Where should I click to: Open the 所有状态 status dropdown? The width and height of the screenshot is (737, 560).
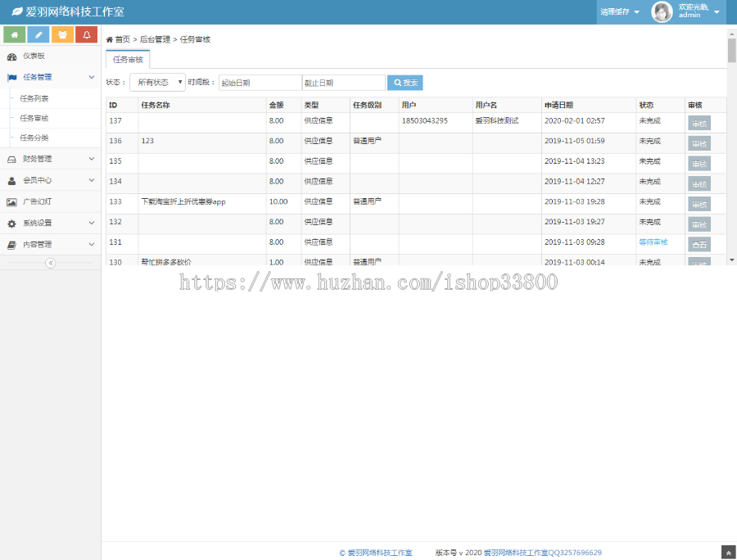(x=156, y=82)
